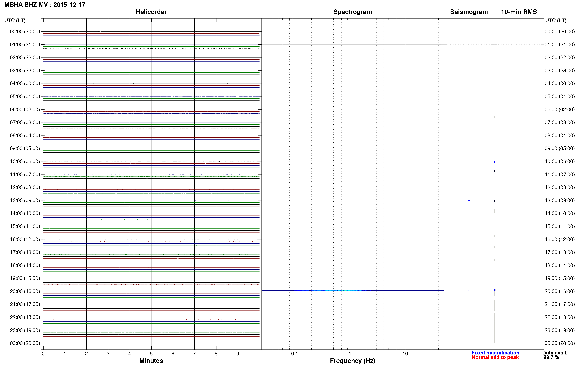Click right-axis time label '02:00 (22:00)'
The width and height of the screenshot is (588, 368).
[560, 57]
